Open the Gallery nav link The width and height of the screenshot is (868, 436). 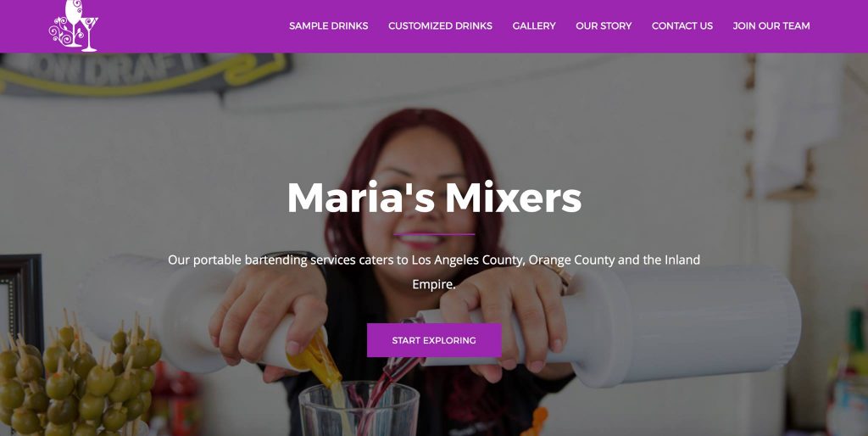tap(534, 26)
